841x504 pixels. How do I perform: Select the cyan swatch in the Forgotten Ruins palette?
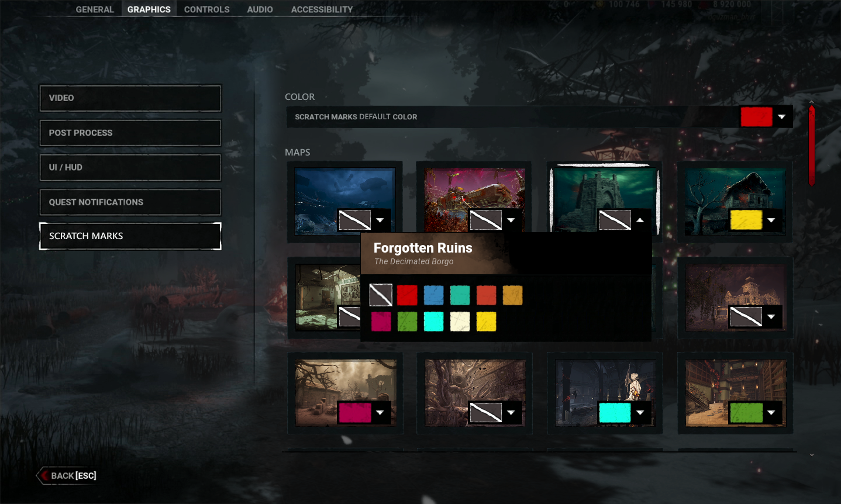point(433,321)
